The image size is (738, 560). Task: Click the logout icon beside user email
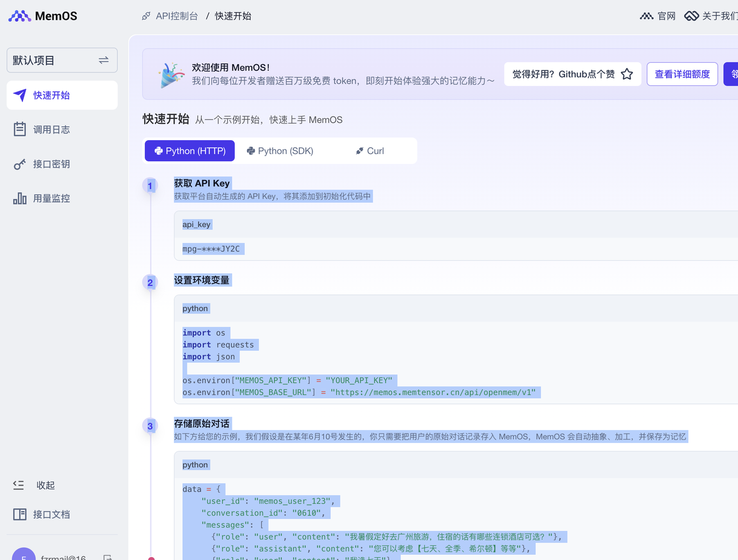(x=107, y=557)
